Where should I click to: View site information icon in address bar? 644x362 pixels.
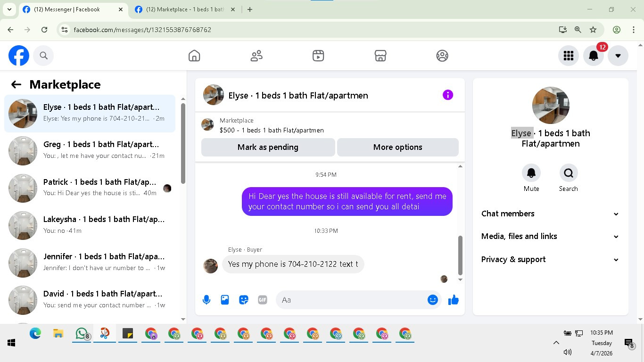pos(65,30)
